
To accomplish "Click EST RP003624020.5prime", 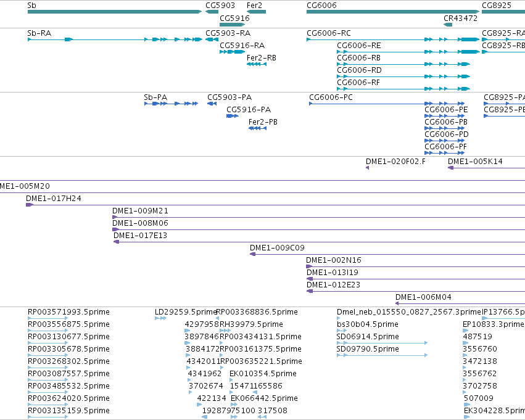I will (68, 399).
